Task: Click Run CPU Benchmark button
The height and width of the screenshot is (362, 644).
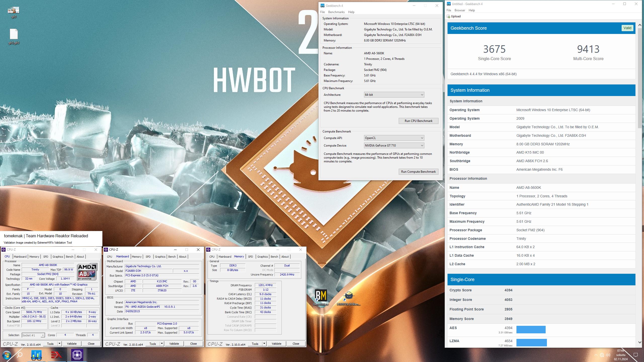Action: (418, 121)
